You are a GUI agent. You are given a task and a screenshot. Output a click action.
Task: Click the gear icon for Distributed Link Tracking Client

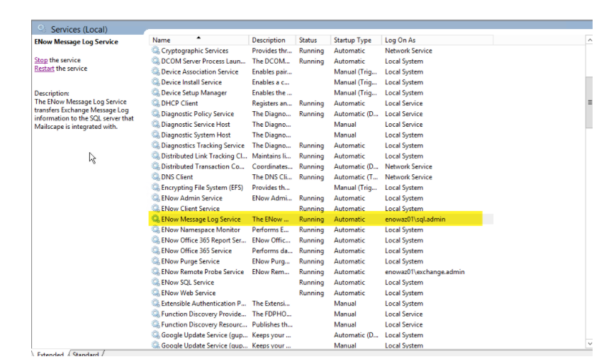click(x=155, y=156)
